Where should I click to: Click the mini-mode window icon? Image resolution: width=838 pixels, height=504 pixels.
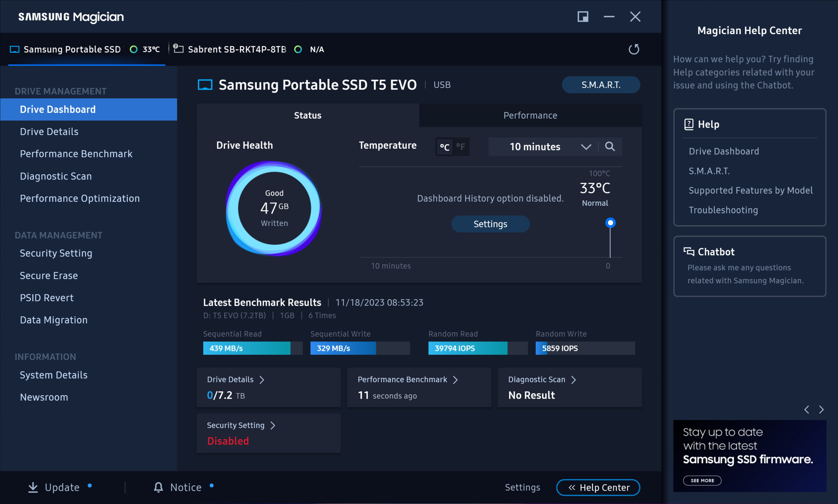coord(583,17)
